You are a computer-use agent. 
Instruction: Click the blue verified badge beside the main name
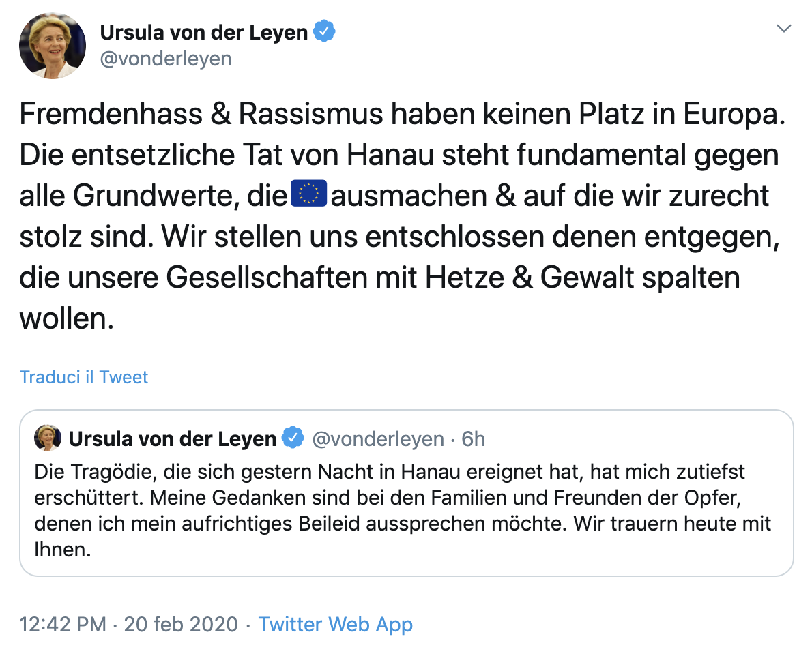click(324, 31)
